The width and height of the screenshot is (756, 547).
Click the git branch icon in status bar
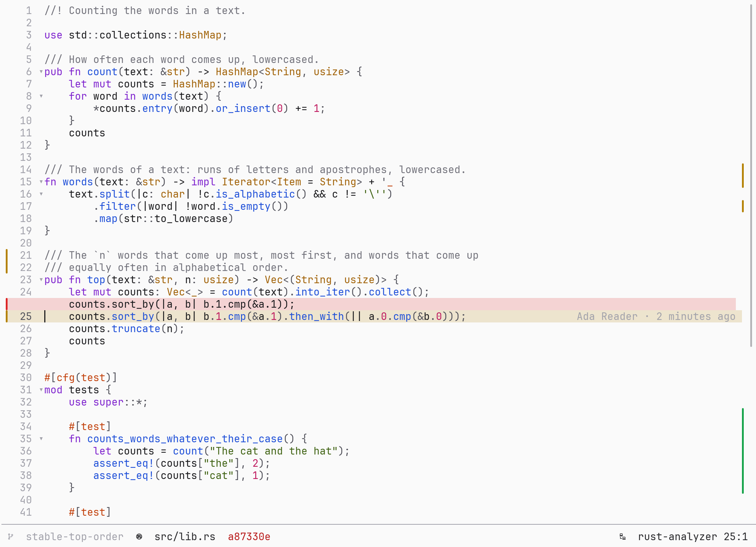point(11,537)
